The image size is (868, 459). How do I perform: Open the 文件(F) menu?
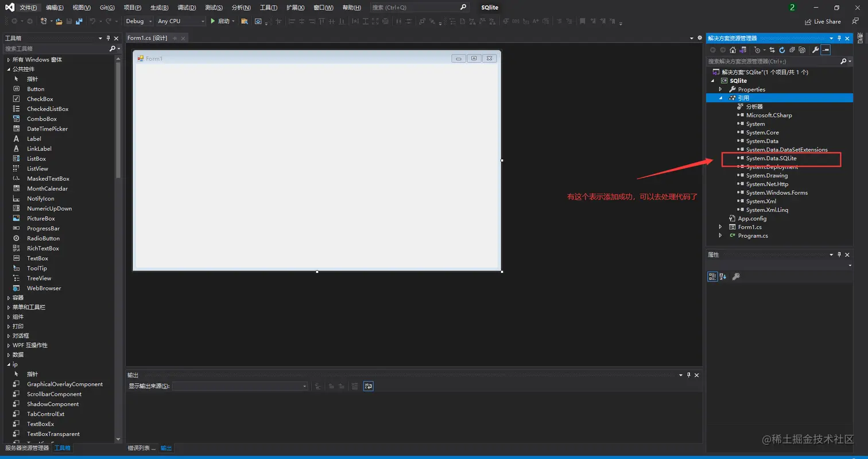click(28, 7)
